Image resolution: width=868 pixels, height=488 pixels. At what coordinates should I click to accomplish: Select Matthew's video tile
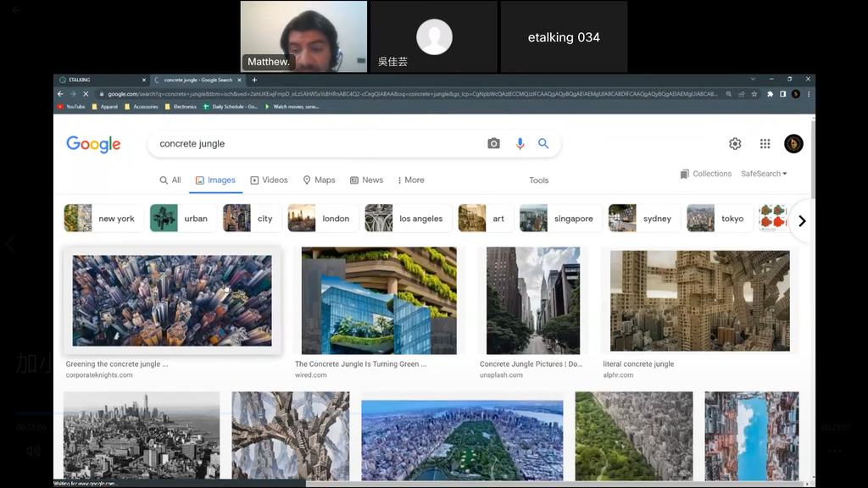click(x=303, y=36)
